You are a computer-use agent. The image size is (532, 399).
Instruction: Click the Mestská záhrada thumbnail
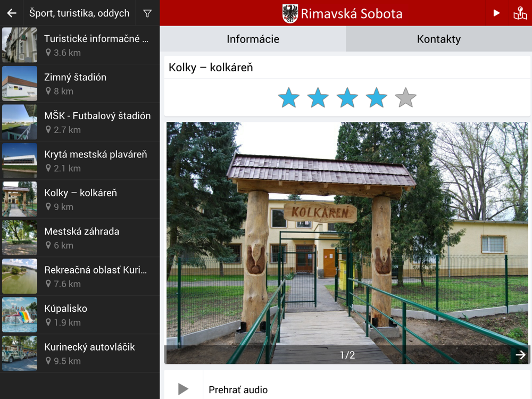click(20, 237)
